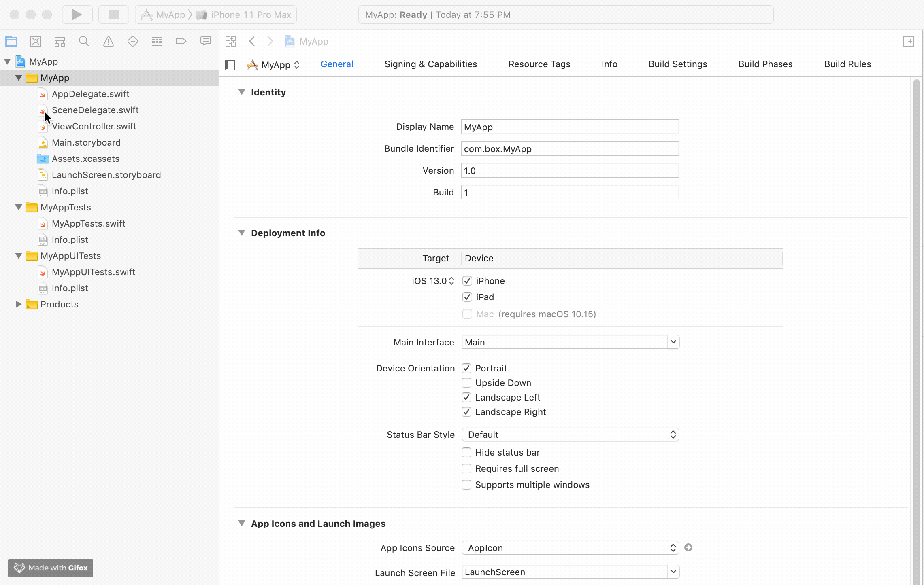Click the Bundle Identifier input field

(x=570, y=149)
